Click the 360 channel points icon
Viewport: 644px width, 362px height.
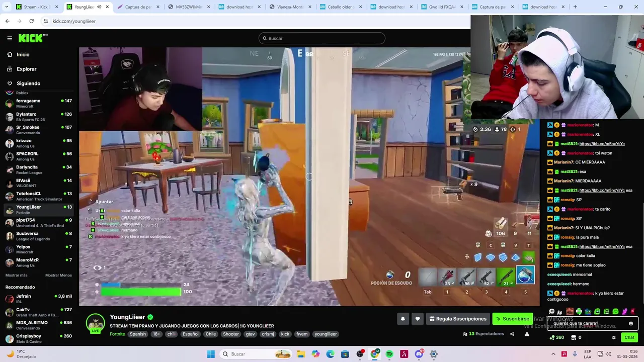[557, 337]
